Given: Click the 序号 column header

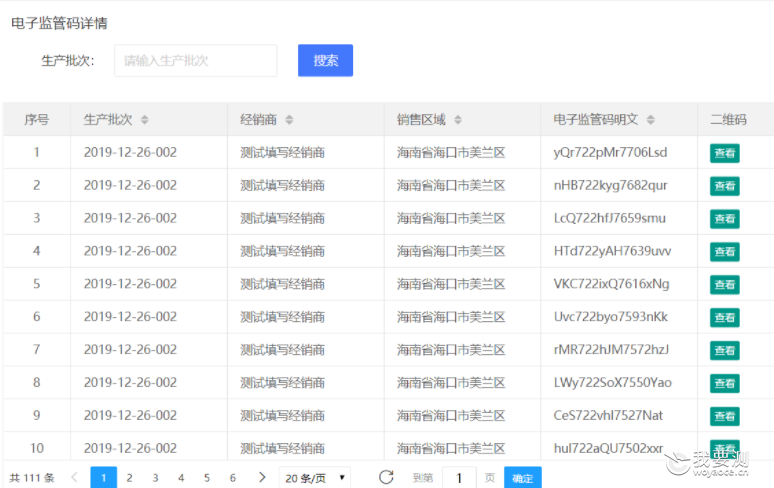Looking at the screenshot, I should pyautogui.click(x=37, y=119).
